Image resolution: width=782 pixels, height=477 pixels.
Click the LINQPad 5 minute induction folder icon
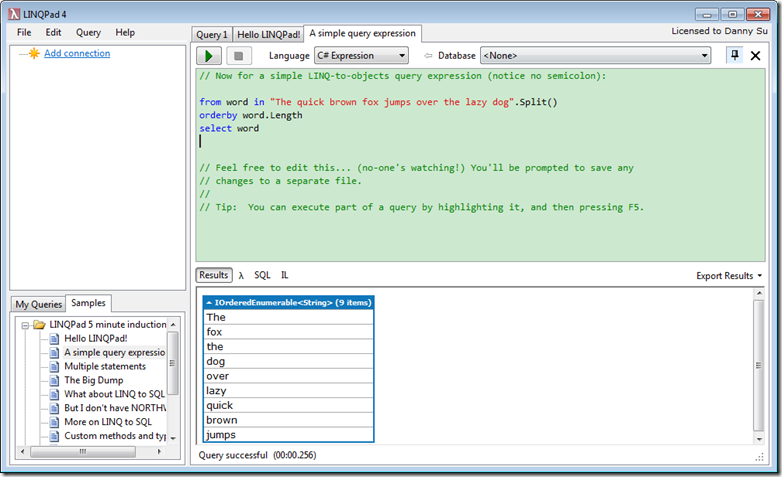click(39, 325)
